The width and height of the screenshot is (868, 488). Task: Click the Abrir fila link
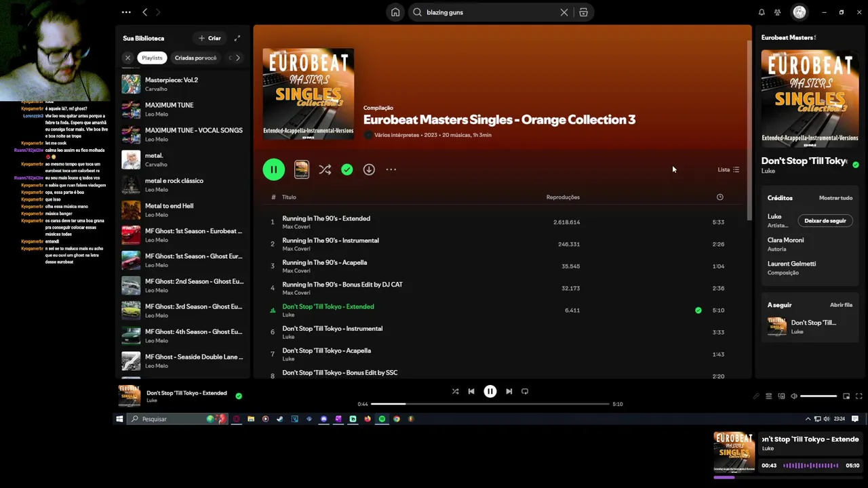(841, 305)
